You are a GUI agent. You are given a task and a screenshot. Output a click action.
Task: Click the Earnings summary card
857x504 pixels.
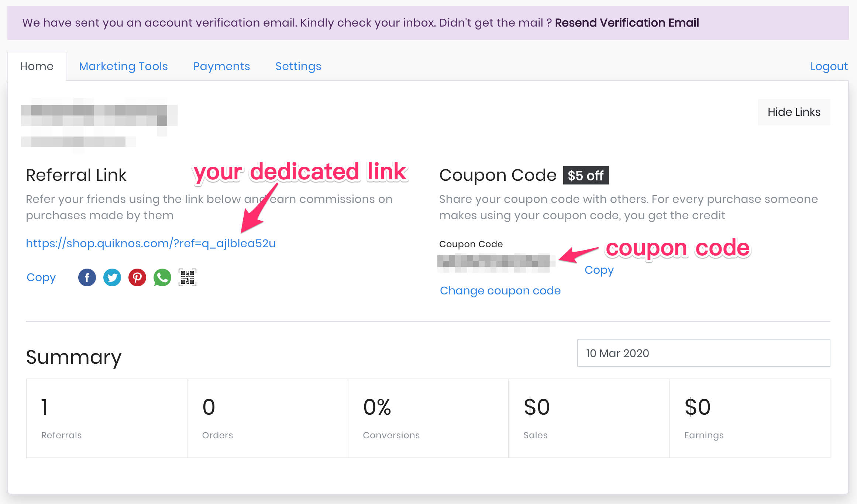[x=749, y=418]
